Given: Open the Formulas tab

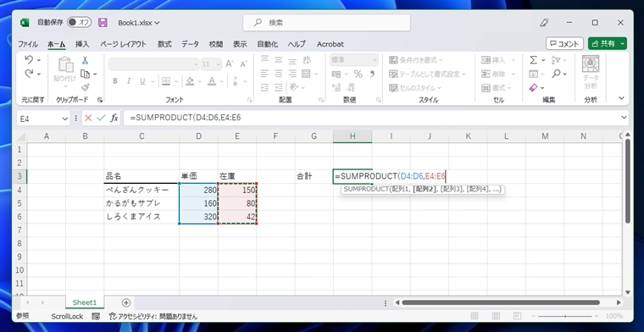Looking at the screenshot, I should [x=164, y=44].
